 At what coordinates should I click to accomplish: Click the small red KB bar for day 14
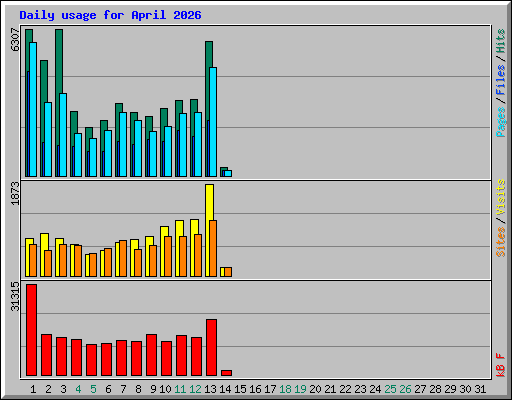226,373
